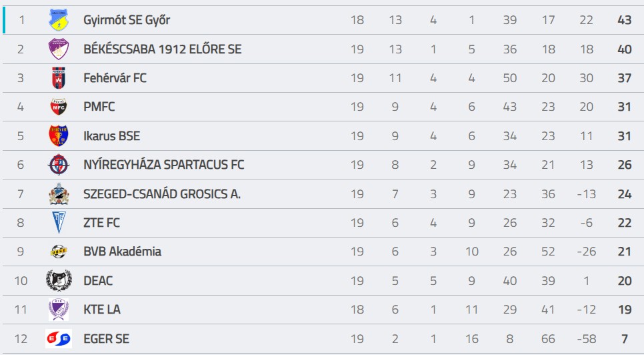The width and height of the screenshot is (644, 355).
Task: Click the Fehérvár FC club logo
Action: tap(59, 77)
